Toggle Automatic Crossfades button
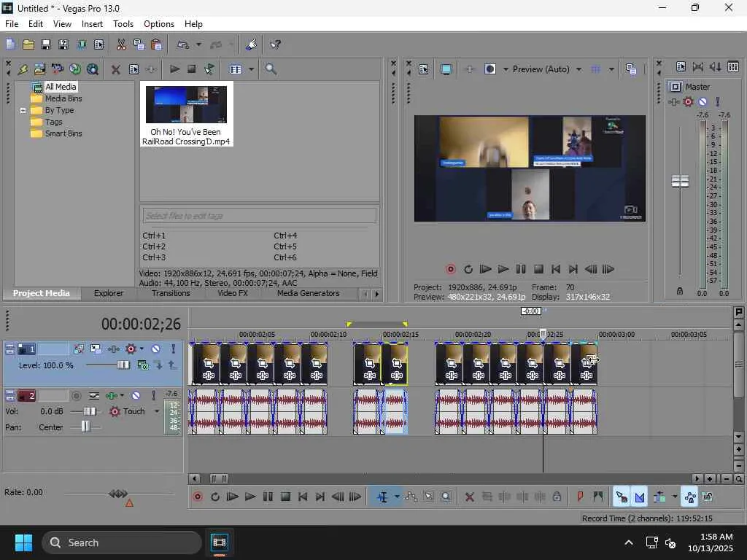Image resolution: width=747 pixels, height=560 pixels. [x=639, y=497]
